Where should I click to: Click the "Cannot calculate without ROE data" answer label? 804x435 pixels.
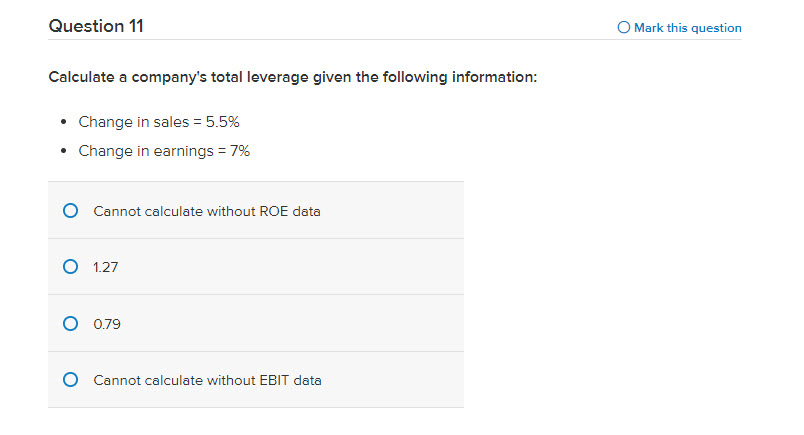click(x=207, y=211)
